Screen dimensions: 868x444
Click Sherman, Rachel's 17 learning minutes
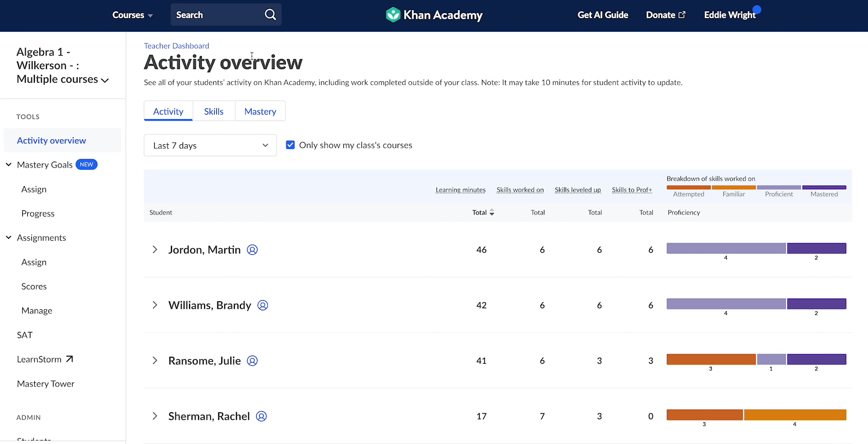tap(481, 416)
